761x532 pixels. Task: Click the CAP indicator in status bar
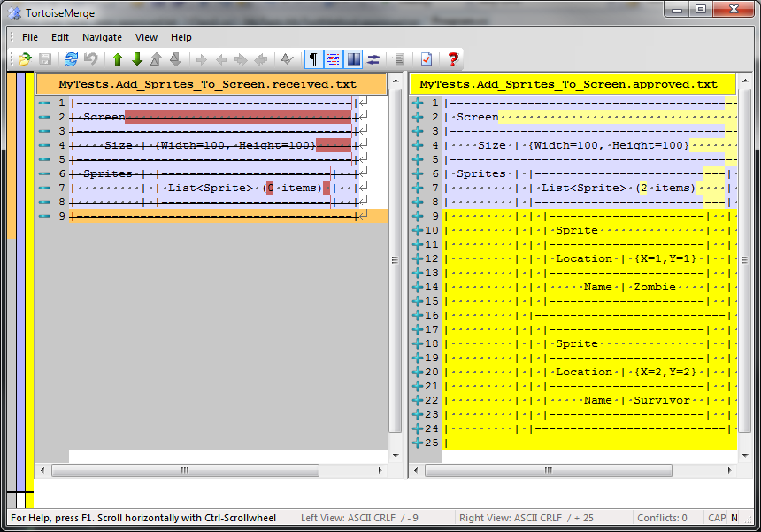tap(717, 518)
